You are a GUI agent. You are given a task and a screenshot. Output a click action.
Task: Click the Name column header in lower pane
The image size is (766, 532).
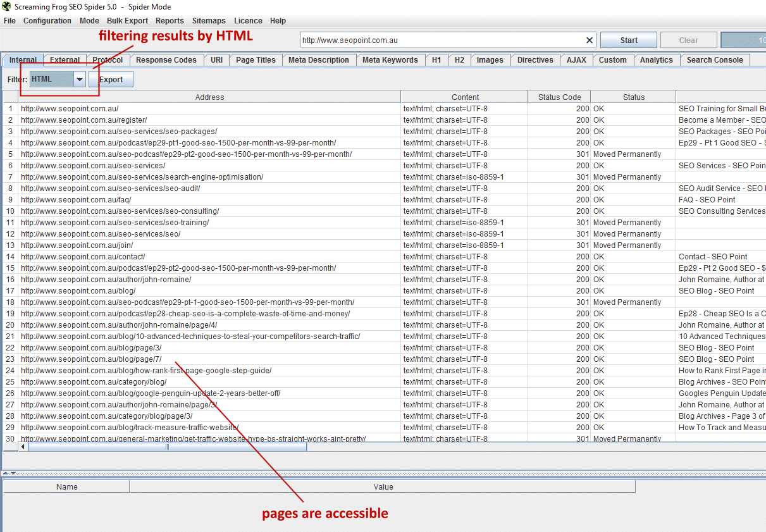[66, 486]
